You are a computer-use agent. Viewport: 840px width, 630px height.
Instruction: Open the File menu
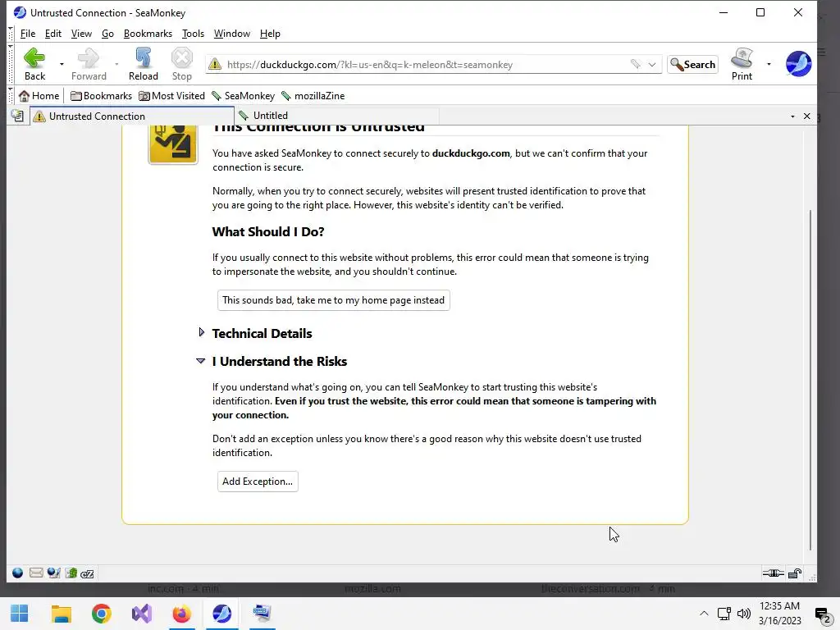click(x=27, y=33)
